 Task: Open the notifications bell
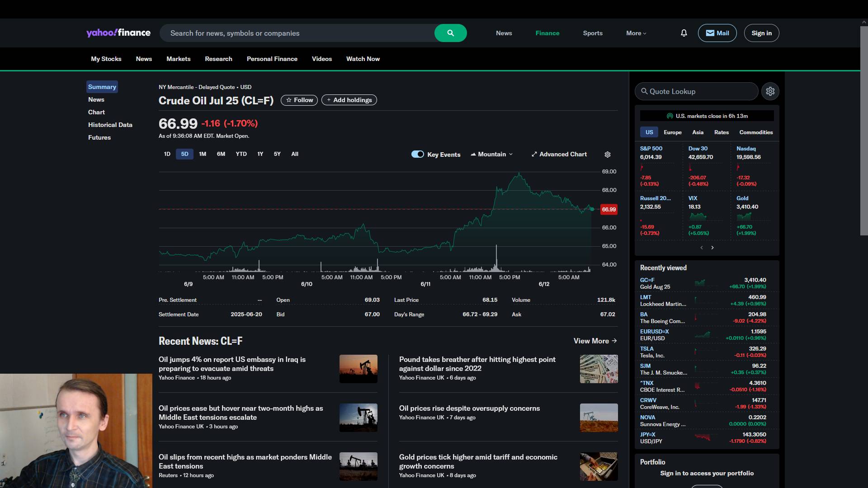(684, 33)
